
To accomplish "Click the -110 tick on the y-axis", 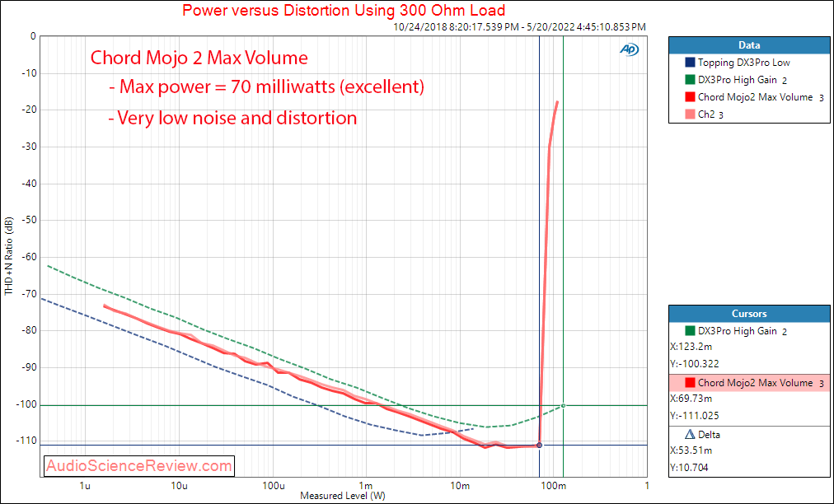I will (26, 441).
